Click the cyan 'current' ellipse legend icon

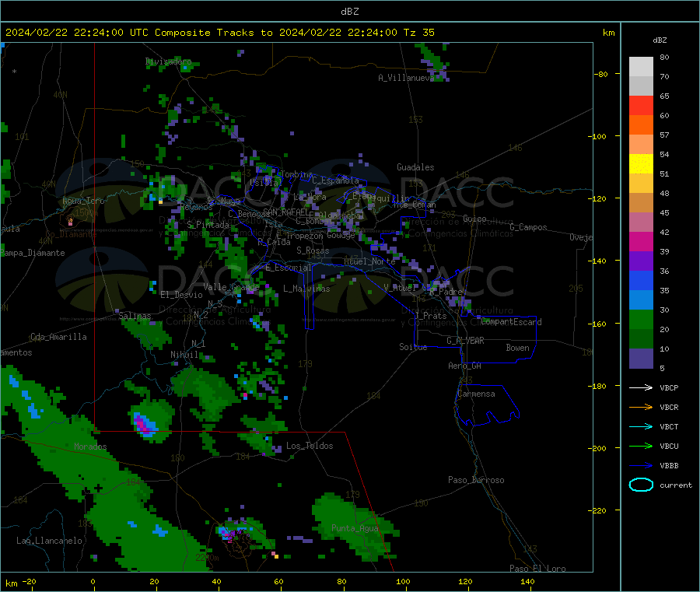coord(641,485)
